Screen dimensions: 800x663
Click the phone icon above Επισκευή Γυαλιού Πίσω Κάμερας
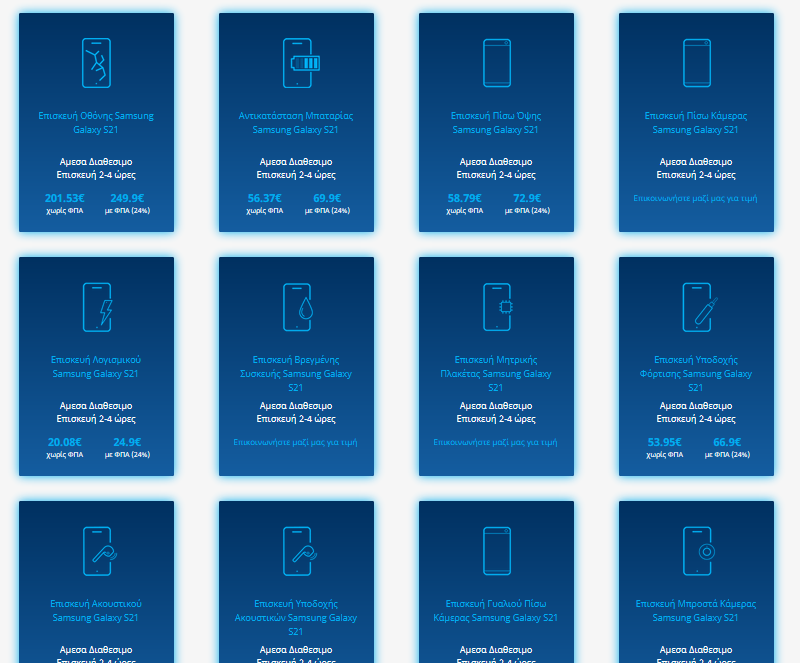(x=497, y=551)
